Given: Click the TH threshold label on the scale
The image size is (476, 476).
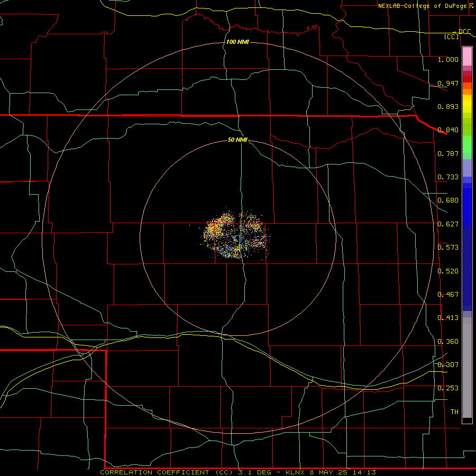Looking at the screenshot, I should (x=454, y=411).
